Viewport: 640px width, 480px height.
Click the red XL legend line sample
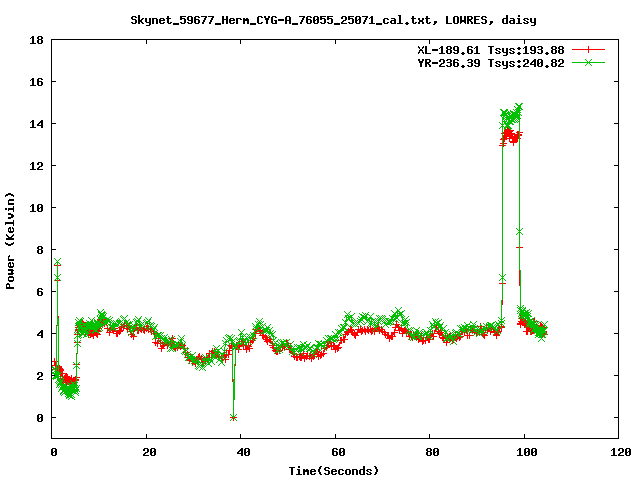[588, 50]
